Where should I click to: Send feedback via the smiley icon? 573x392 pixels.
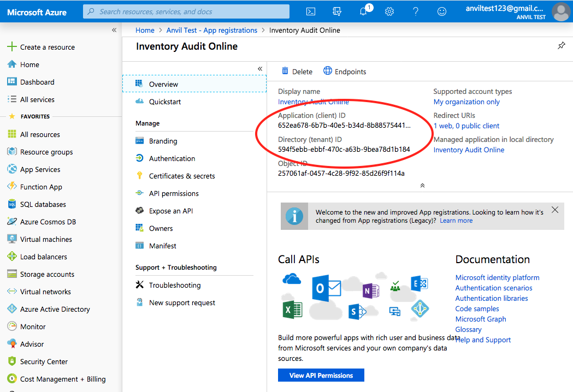(x=442, y=11)
